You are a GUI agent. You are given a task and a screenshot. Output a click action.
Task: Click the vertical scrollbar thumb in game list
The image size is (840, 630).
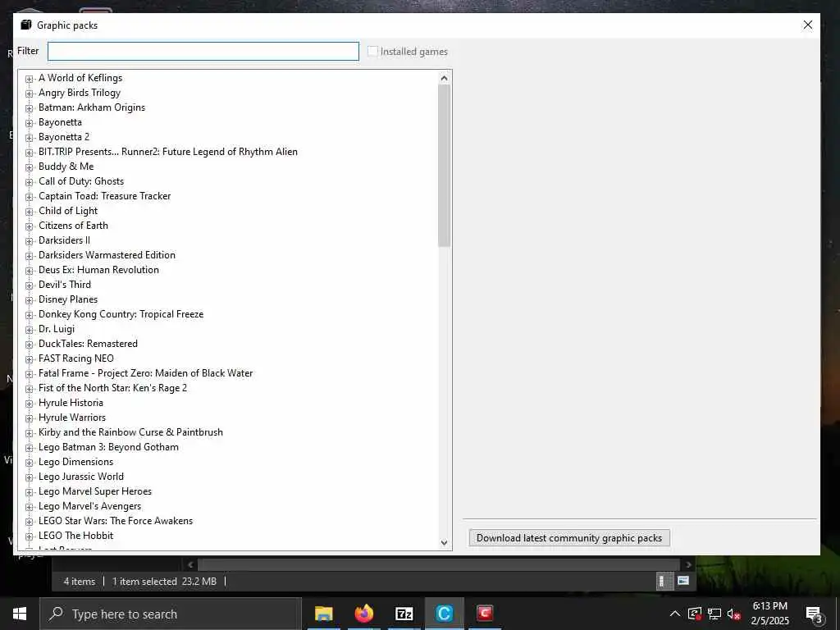(444, 166)
